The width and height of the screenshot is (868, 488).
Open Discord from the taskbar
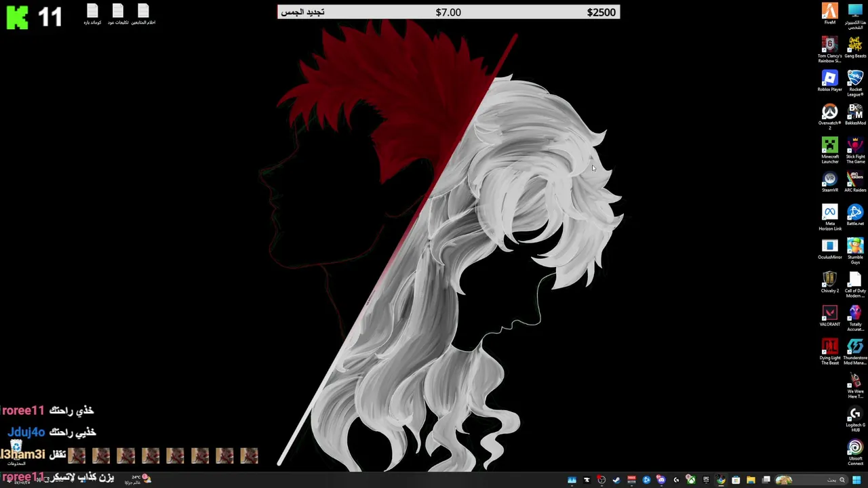click(661, 480)
